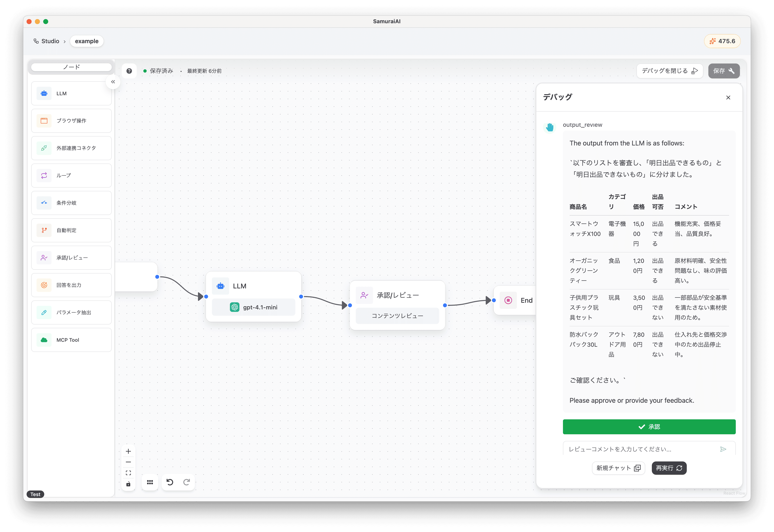Expand the 承認/レビュー node on canvas

(x=397, y=295)
